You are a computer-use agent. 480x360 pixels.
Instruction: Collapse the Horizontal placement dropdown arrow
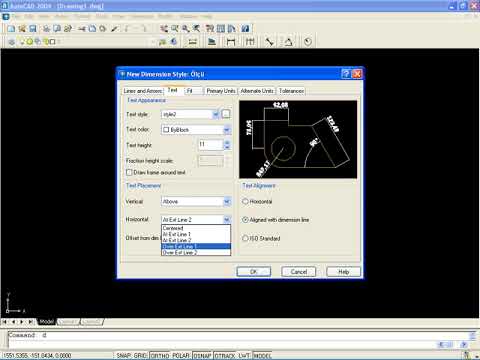(227, 219)
